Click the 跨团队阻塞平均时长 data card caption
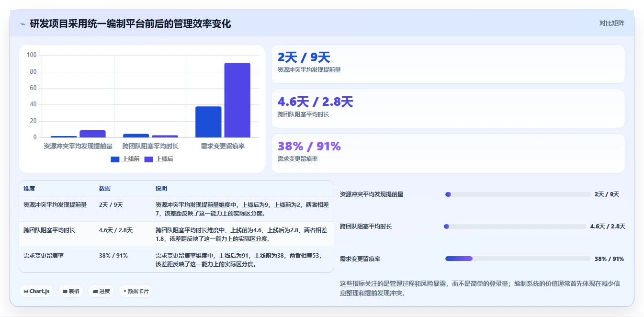 pos(303,114)
